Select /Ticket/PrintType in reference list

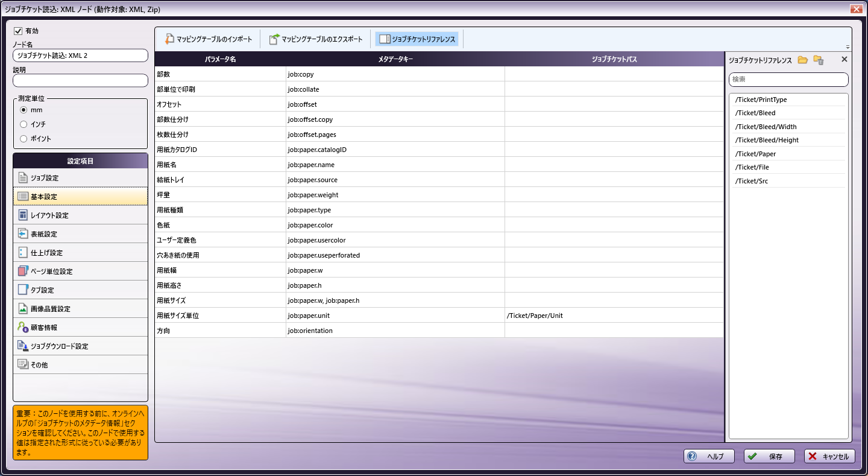click(x=788, y=100)
